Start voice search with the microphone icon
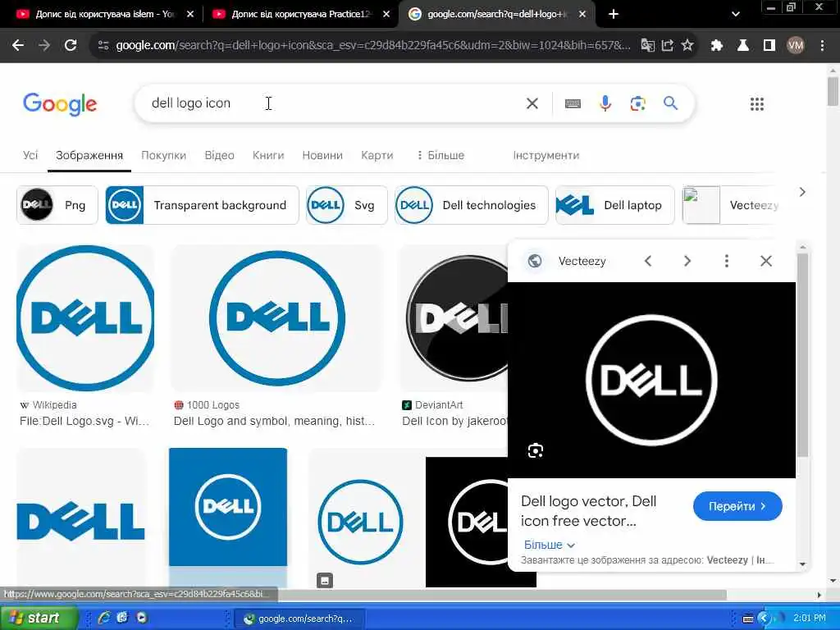Viewport: 840px width, 630px height. click(605, 103)
